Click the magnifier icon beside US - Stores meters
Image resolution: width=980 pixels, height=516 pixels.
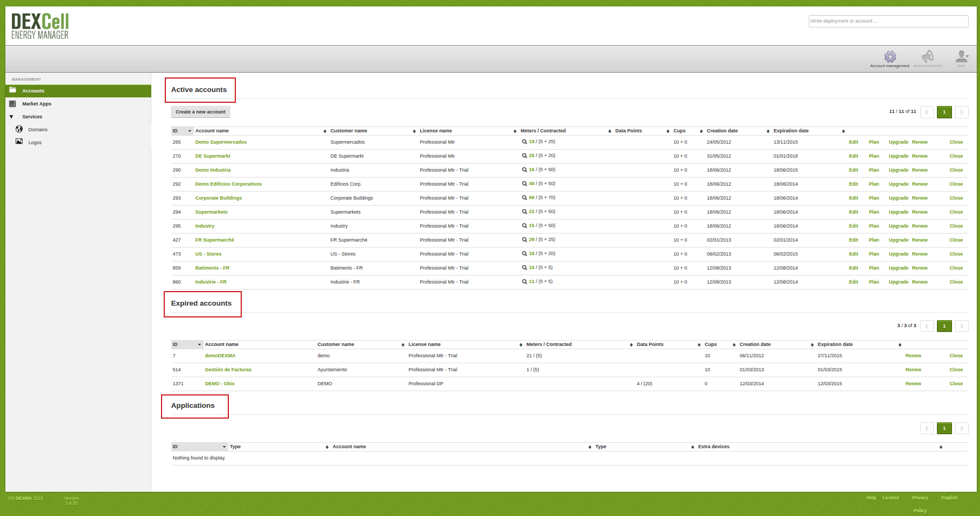click(x=523, y=253)
